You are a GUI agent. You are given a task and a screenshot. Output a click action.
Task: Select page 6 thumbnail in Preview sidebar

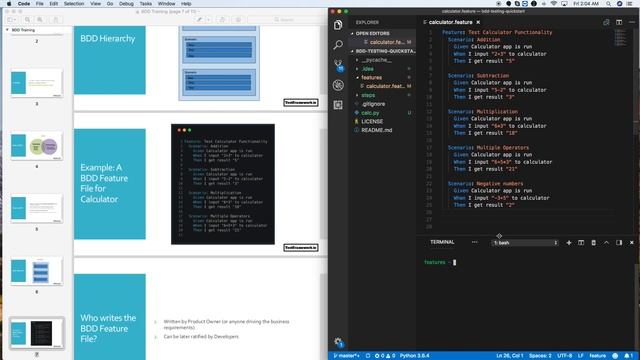tap(37, 271)
